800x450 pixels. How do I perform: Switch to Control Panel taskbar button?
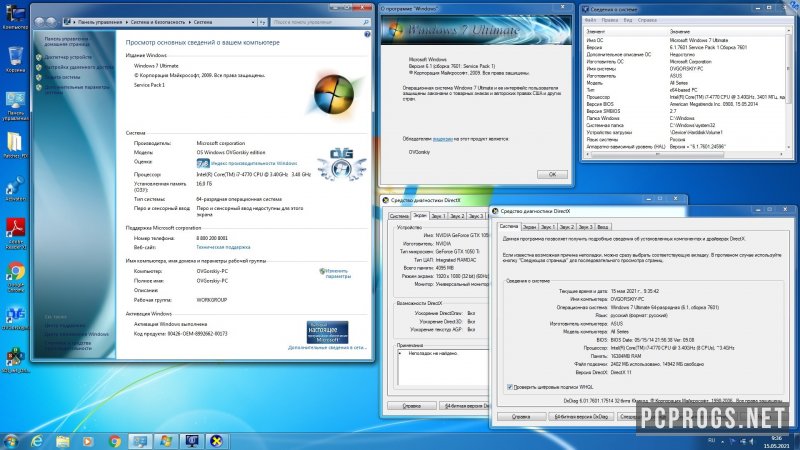pos(140,441)
